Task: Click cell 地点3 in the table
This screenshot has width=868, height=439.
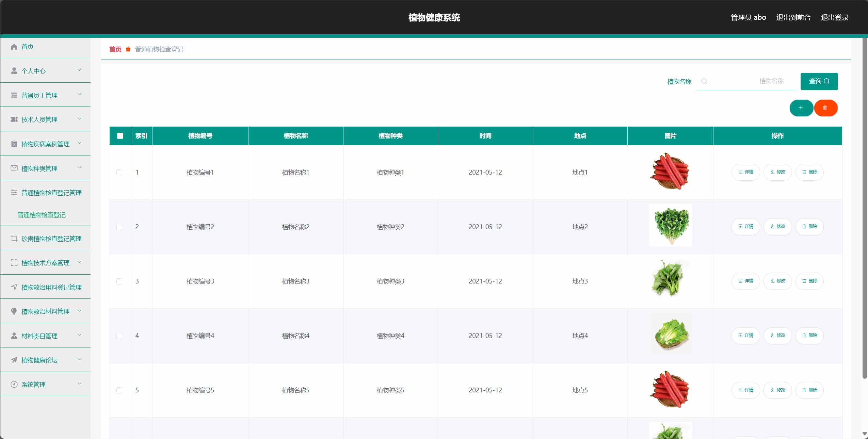Action: tap(580, 281)
